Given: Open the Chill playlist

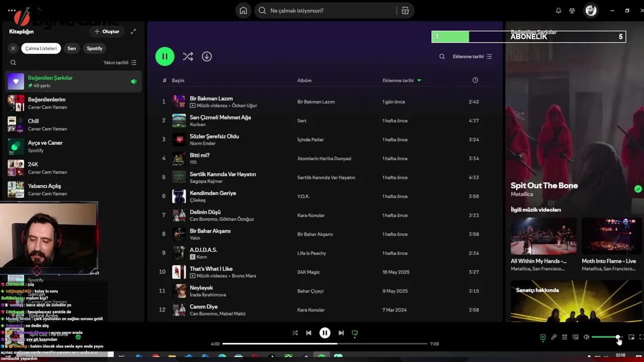Looking at the screenshot, I should coord(73,125).
